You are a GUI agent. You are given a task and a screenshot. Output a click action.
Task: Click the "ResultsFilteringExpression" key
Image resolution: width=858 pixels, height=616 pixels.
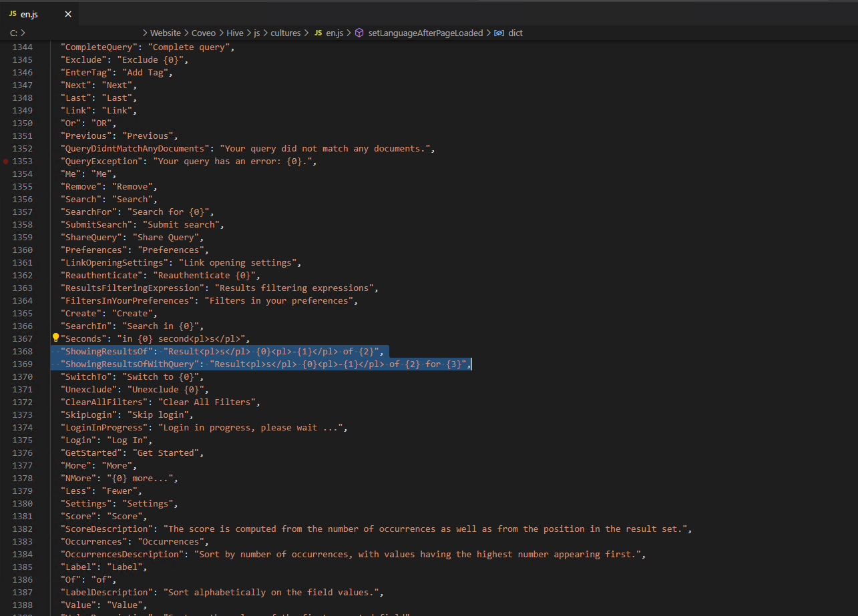133,288
